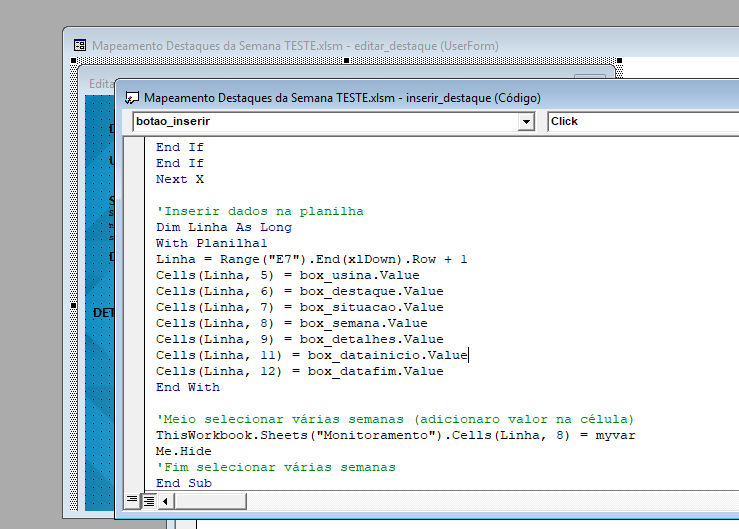Click the "End With" line

(188, 388)
